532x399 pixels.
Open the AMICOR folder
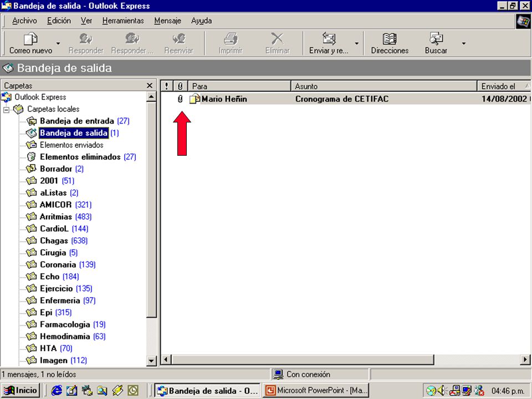(55, 204)
